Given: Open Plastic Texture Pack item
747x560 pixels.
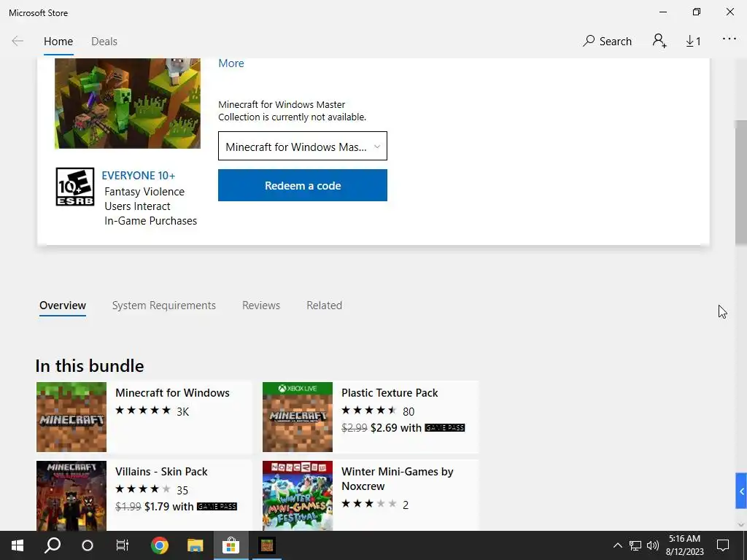Looking at the screenshot, I should point(370,416).
